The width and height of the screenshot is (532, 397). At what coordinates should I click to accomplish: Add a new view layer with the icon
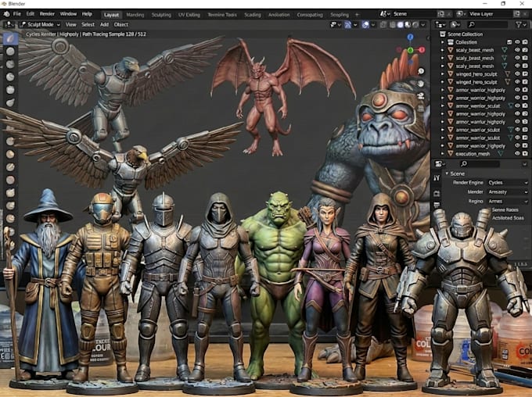516,14
